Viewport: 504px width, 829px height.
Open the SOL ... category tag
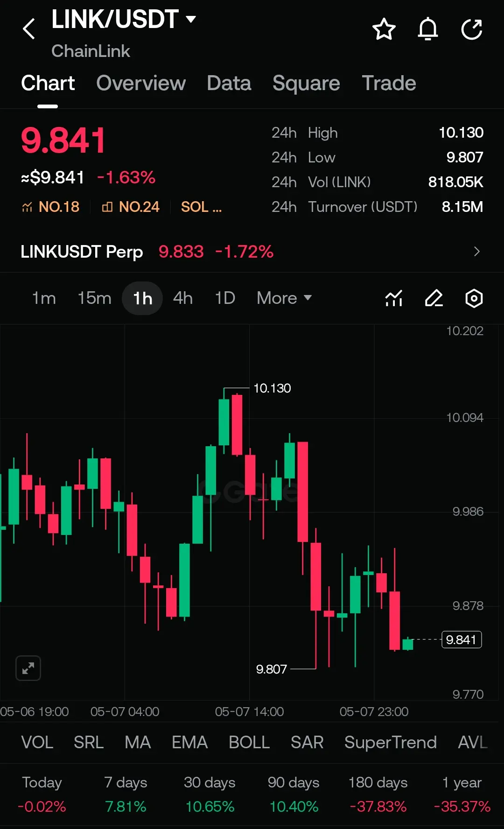(x=201, y=207)
